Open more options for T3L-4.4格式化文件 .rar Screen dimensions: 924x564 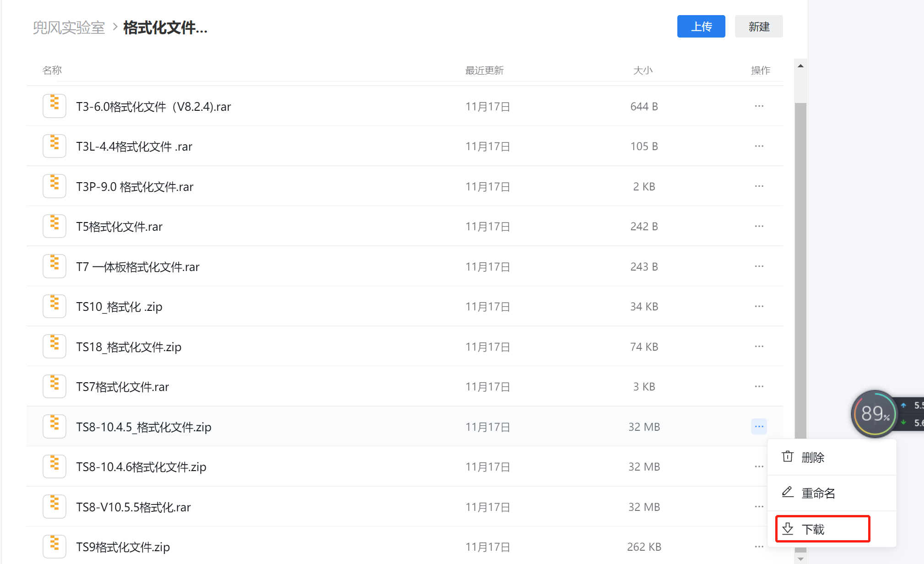click(x=759, y=146)
